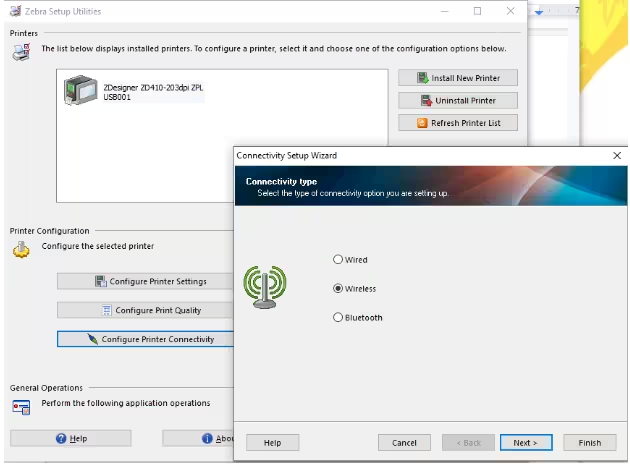Screen dimensions: 630x466
Task: Select the Wired radio option
Action: [339, 260]
